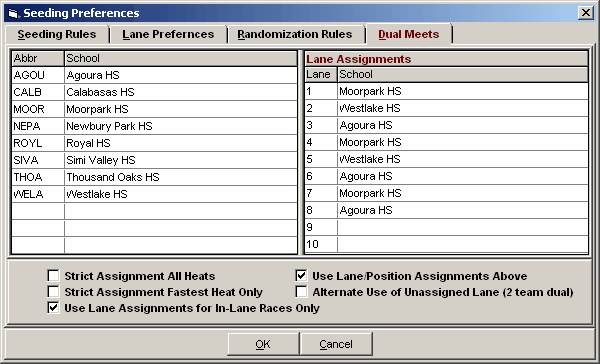Click lane 2 Westlake HS assignment
This screenshot has width=600, height=364.
click(x=463, y=108)
